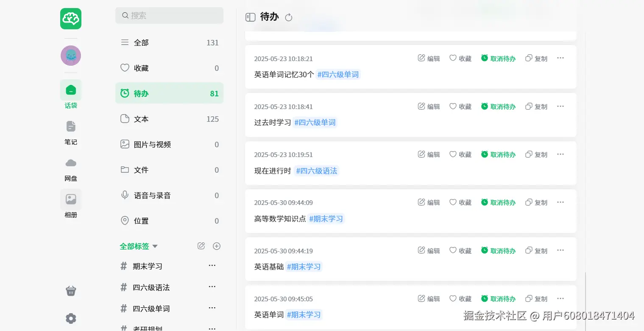Viewport: 644px width, 331px height.
Task: Copy the 过去时学习 note
Action: (x=536, y=107)
